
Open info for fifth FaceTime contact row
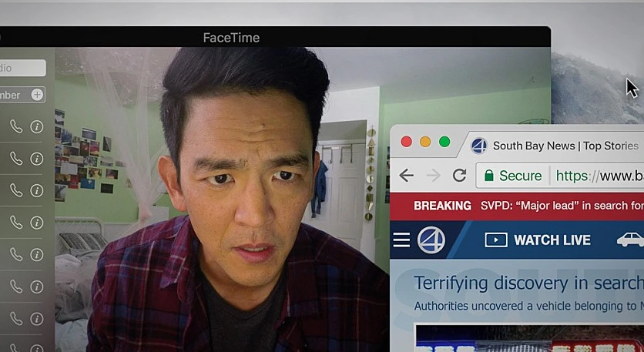point(36,254)
